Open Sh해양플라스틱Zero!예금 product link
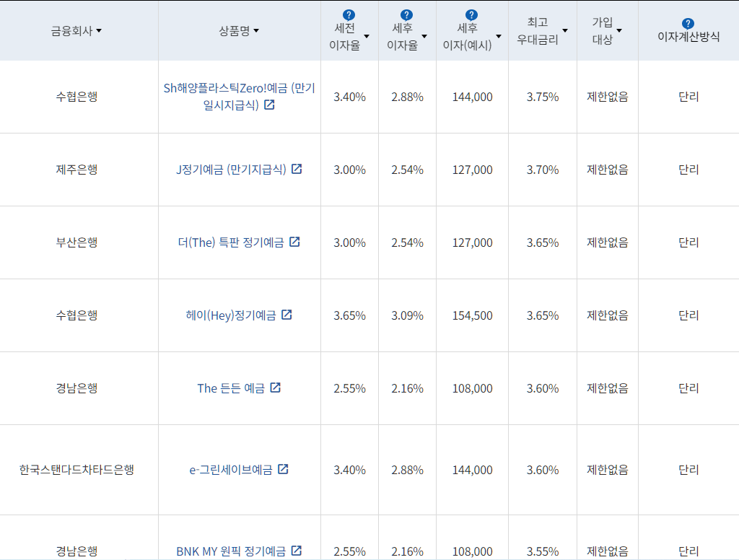739x560 pixels. coord(239,96)
